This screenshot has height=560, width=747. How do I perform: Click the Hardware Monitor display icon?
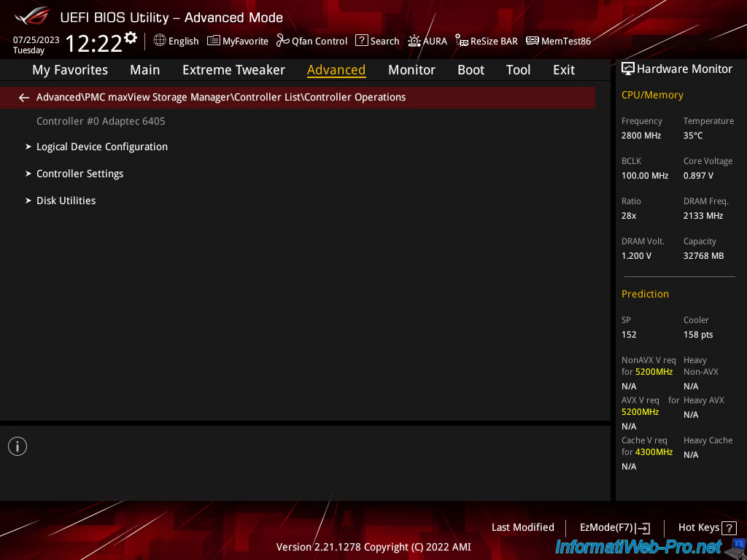(x=628, y=69)
